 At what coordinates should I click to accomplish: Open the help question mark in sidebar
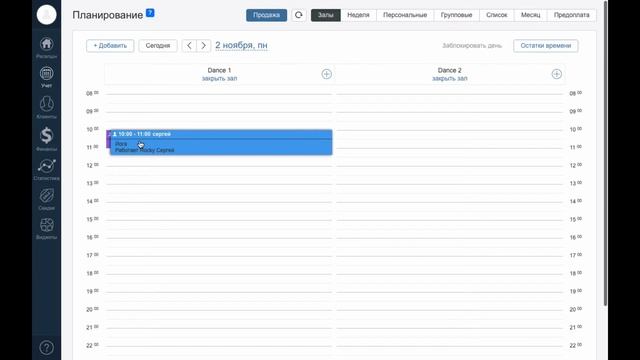click(x=47, y=348)
